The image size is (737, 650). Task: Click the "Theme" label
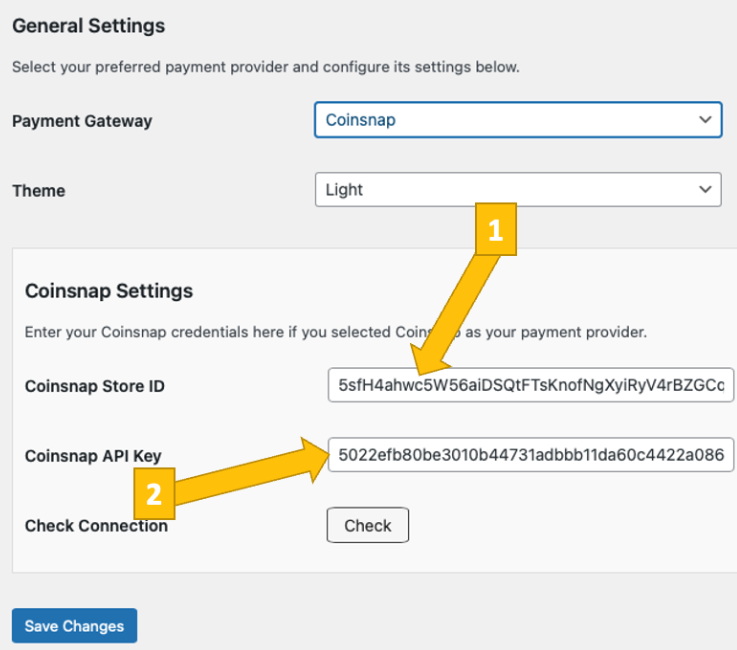coord(39,191)
